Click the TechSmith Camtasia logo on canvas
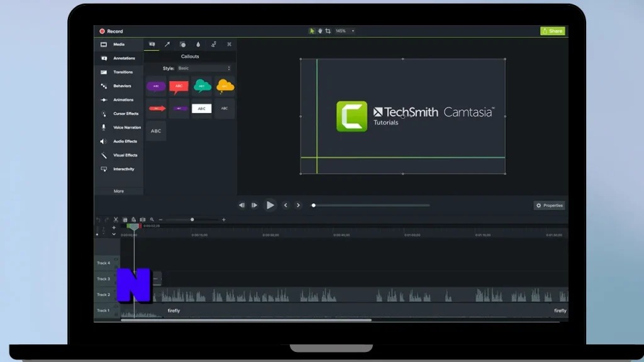 [x=415, y=116]
